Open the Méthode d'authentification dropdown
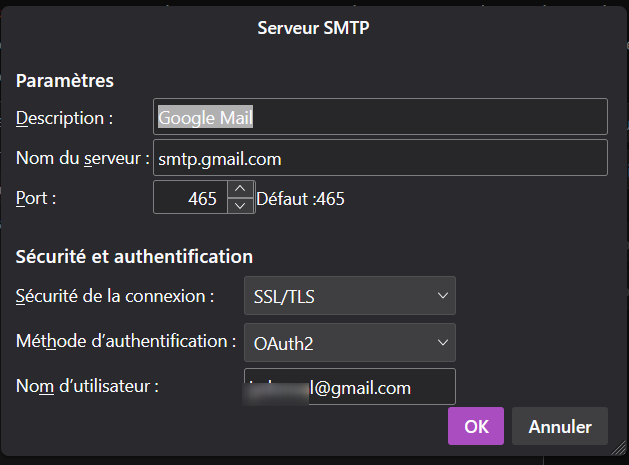 pos(350,343)
